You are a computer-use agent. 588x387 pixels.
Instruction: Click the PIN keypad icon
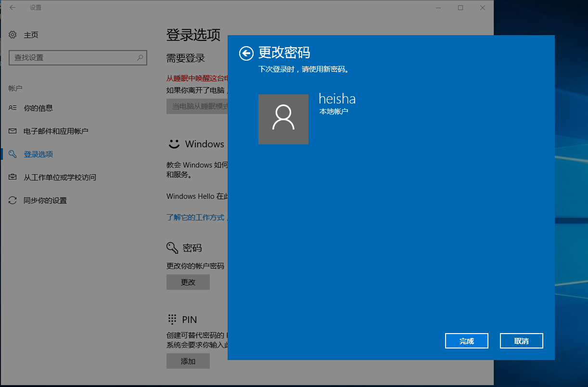(172, 319)
